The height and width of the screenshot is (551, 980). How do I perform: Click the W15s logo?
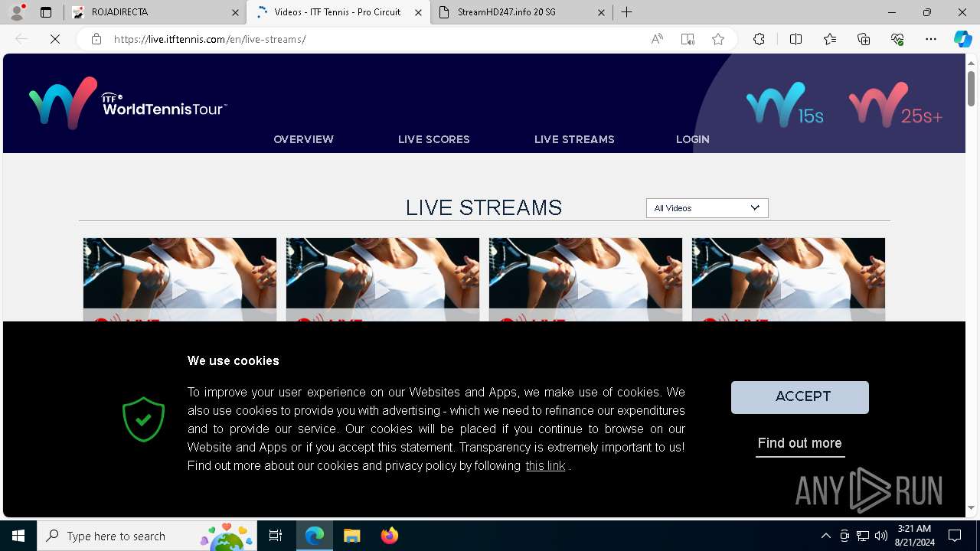785,105
